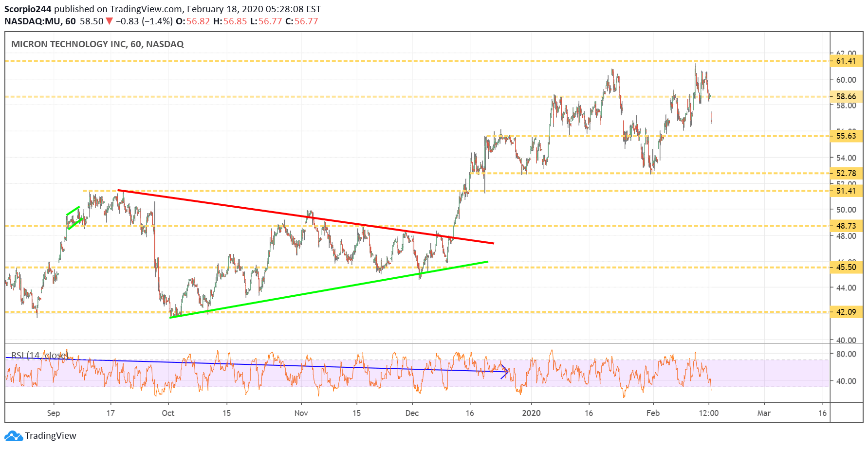Click the RSI 80.00 scale value

tap(846, 354)
